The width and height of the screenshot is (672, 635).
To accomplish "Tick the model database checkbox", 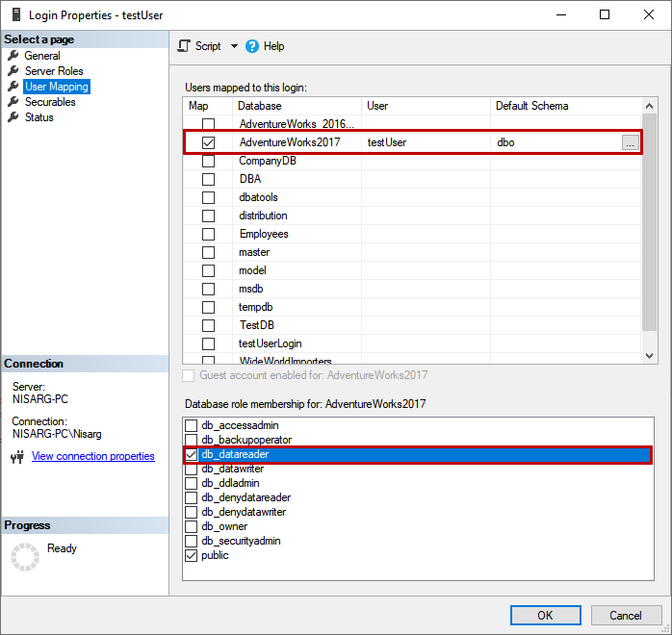I will click(x=208, y=270).
